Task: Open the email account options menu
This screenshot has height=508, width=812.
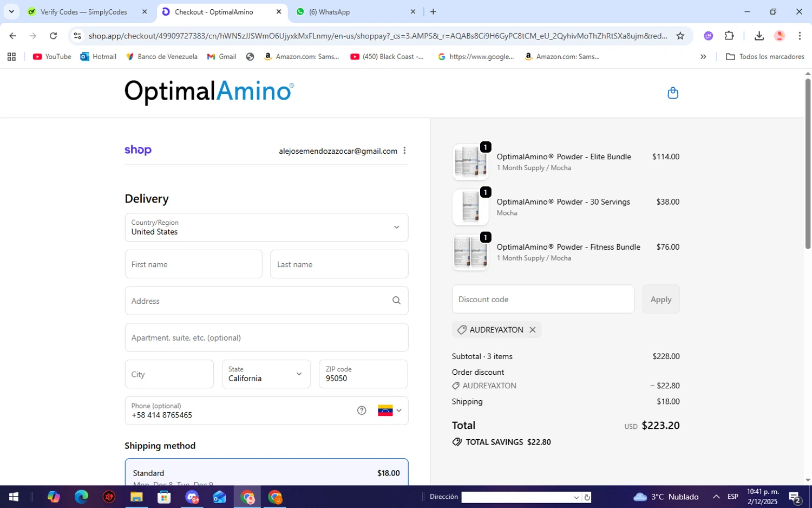Action: tap(404, 151)
